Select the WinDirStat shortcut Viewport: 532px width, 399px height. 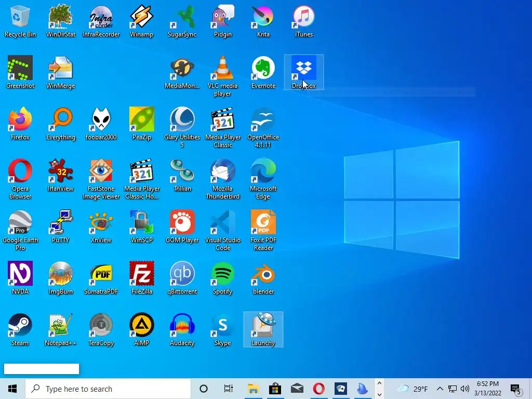point(61,21)
